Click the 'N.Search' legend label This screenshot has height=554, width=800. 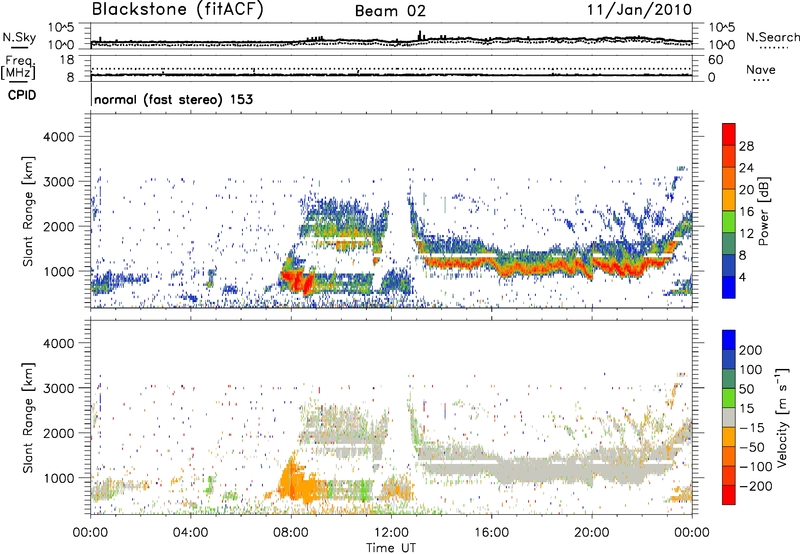click(772, 37)
